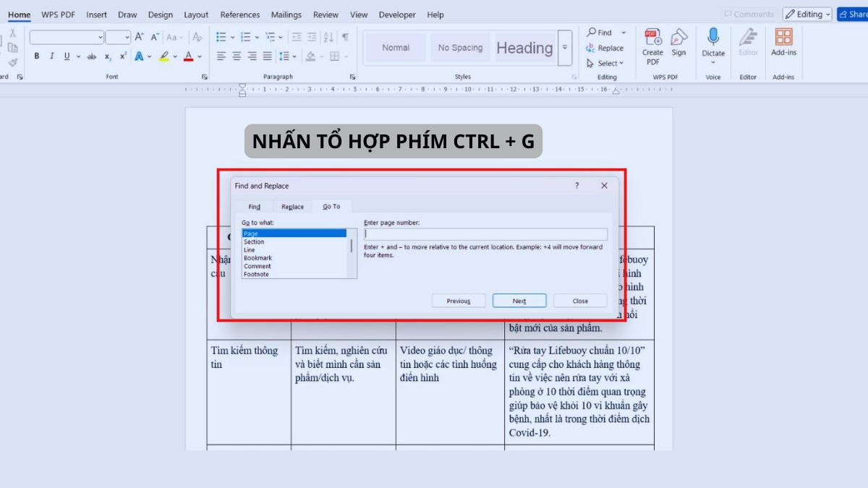This screenshot has height=488, width=868.
Task: Expand font color dropdown arrow
Action: coord(199,56)
